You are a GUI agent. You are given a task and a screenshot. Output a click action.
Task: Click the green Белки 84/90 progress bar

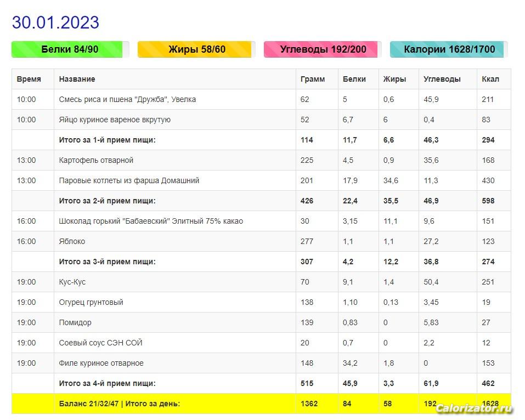(x=70, y=49)
